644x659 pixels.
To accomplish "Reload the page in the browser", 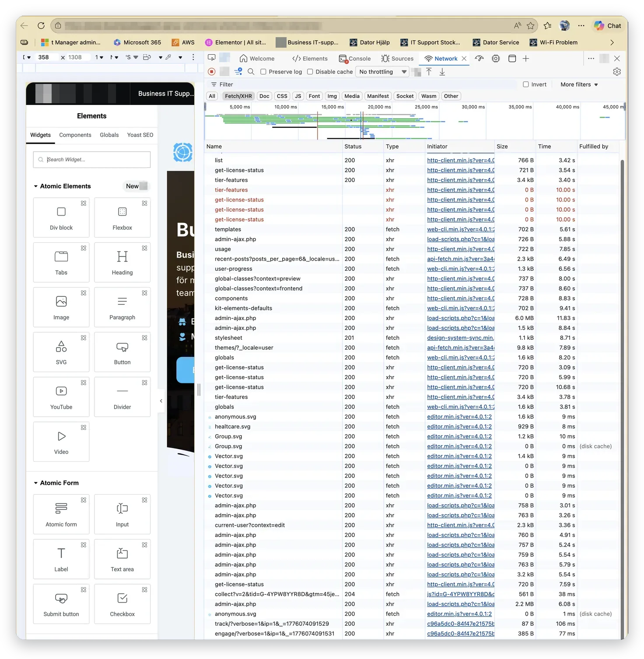I will (x=41, y=26).
